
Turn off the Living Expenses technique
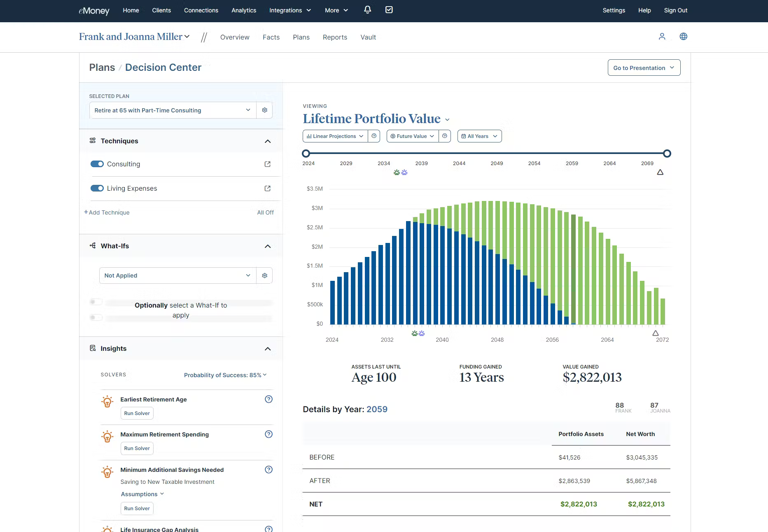point(97,188)
